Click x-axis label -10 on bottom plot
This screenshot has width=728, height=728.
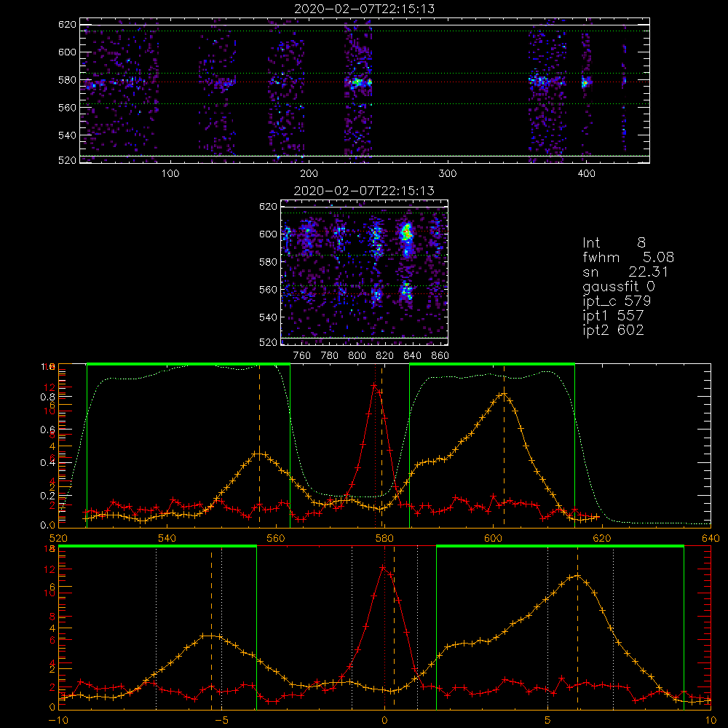[x=58, y=720]
